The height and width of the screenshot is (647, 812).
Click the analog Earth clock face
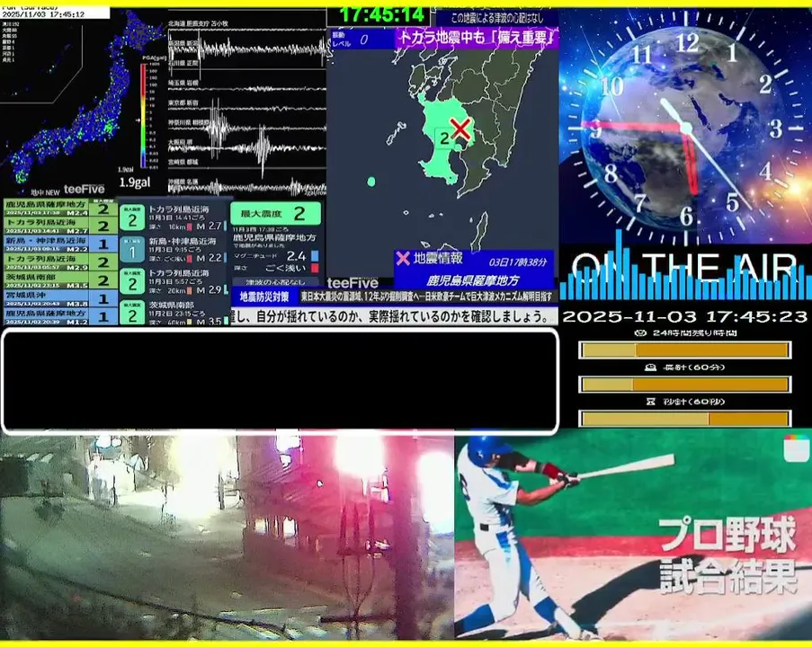pos(685,127)
